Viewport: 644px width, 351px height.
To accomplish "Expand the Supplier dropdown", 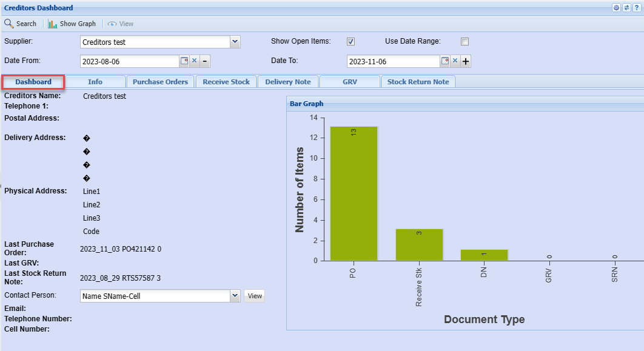I will click(235, 42).
